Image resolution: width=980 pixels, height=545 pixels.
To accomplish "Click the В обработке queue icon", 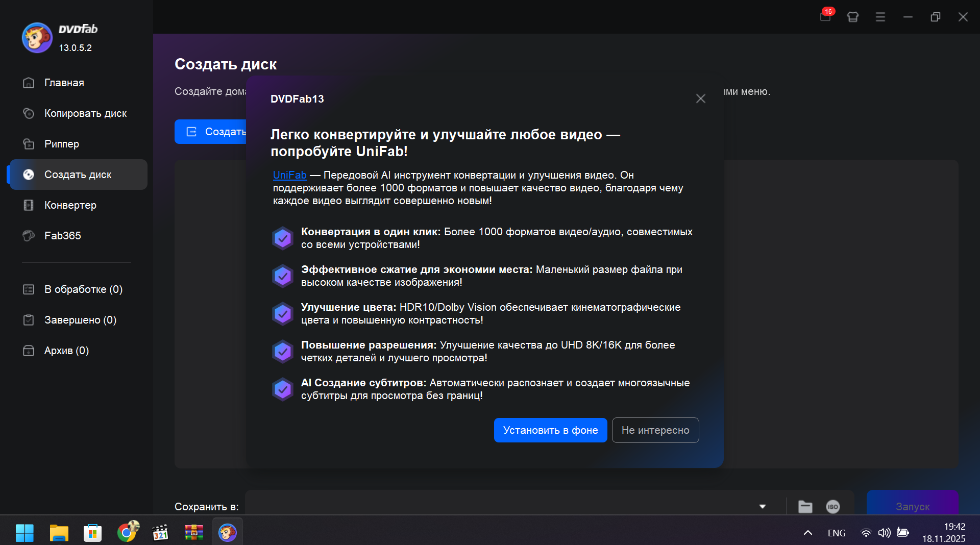I will point(29,289).
